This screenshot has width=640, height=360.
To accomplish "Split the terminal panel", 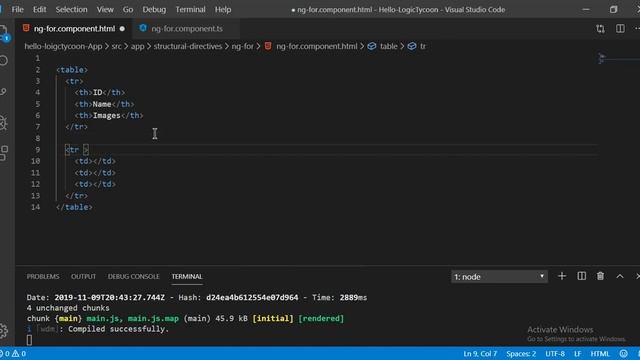I will pyautogui.click(x=582, y=276).
